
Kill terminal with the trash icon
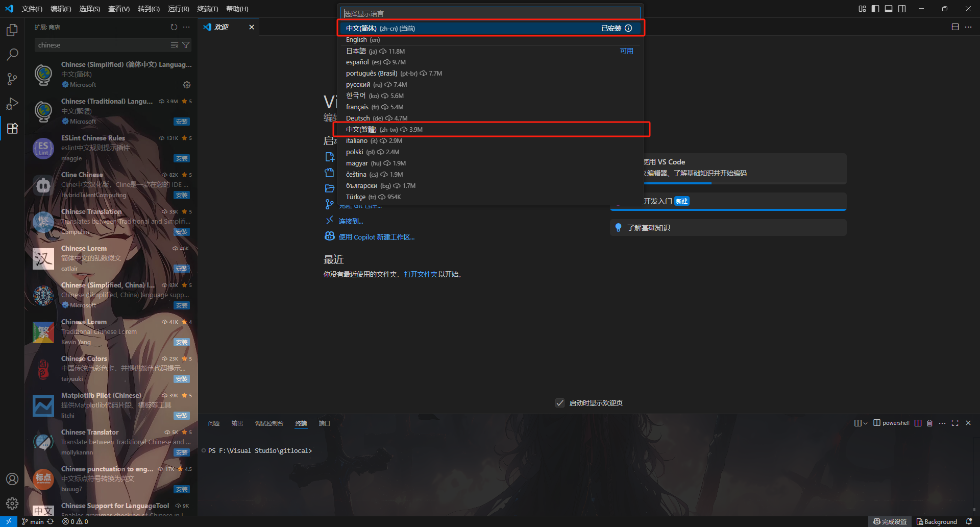pyautogui.click(x=930, y=423)
